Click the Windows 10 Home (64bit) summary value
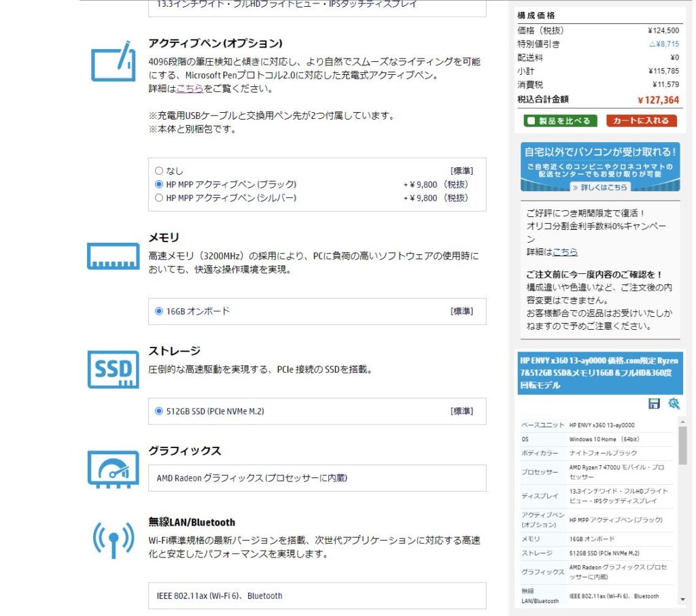 (x=604, y=439)
